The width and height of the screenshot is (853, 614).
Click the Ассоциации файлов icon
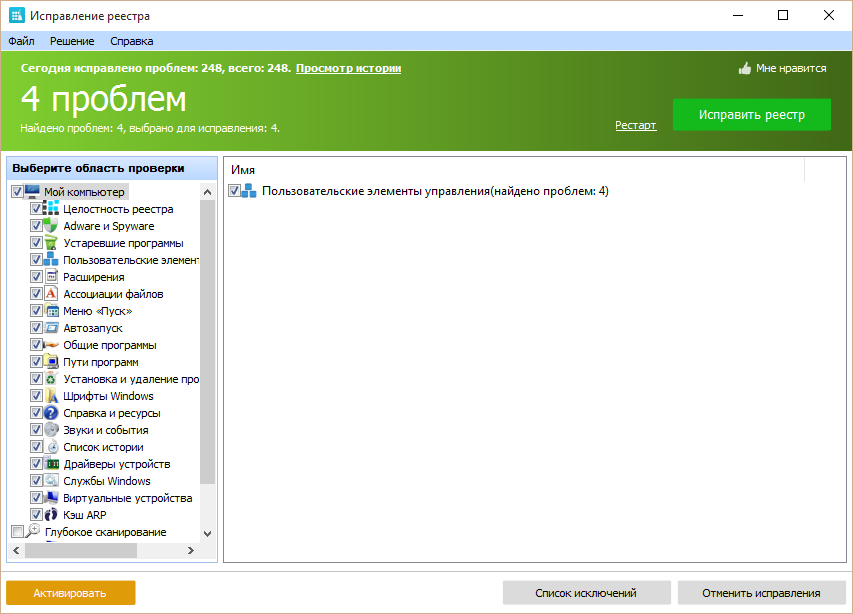click(x=52, y=294)
